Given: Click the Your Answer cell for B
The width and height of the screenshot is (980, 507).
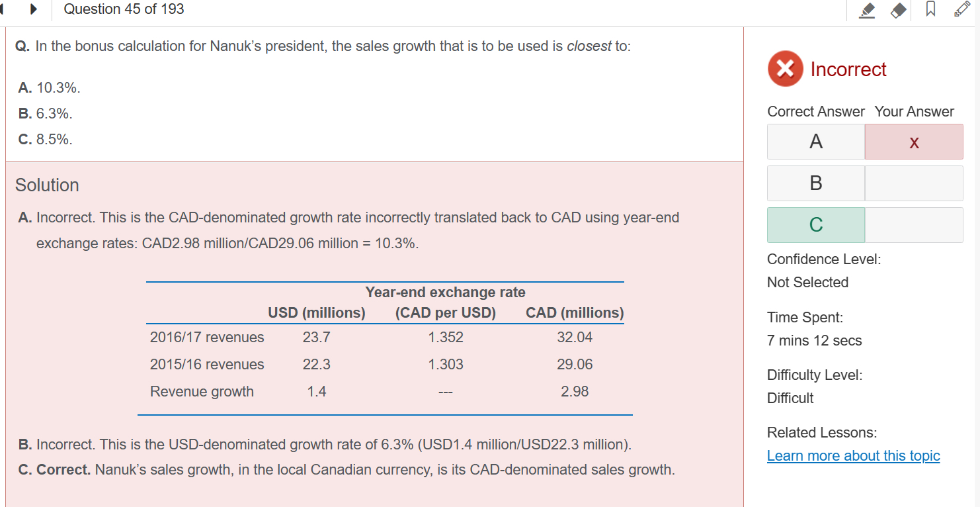Looking at the screenshot, I should [x=913, y=183].
